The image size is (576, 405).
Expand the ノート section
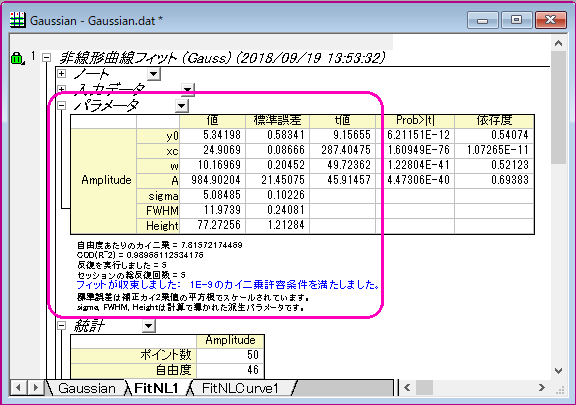pos(62,74)
